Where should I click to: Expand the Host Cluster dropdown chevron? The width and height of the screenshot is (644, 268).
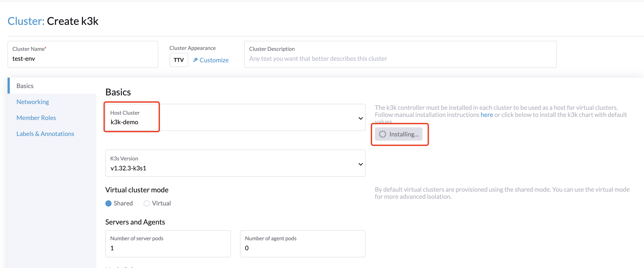(x=360, y=118)
